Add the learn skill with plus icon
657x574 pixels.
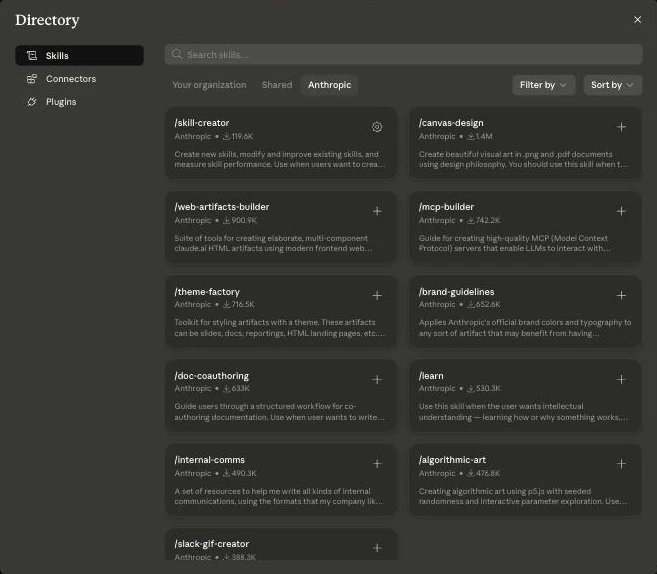621,380
